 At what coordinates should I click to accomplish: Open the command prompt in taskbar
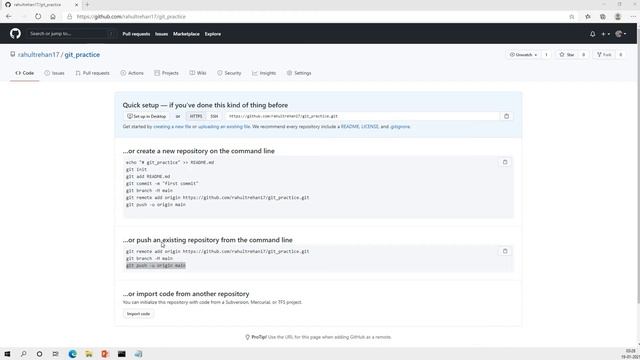point(122,354)
